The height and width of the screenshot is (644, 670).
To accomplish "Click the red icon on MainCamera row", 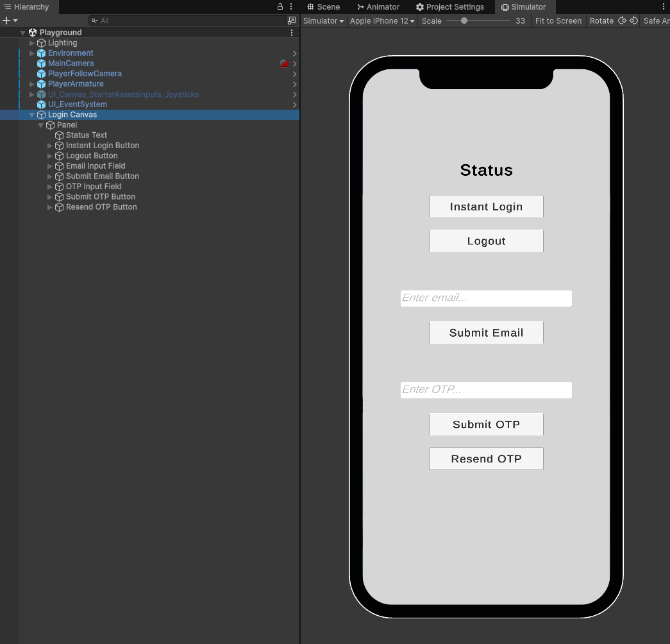I will click(x=283, y=64).
